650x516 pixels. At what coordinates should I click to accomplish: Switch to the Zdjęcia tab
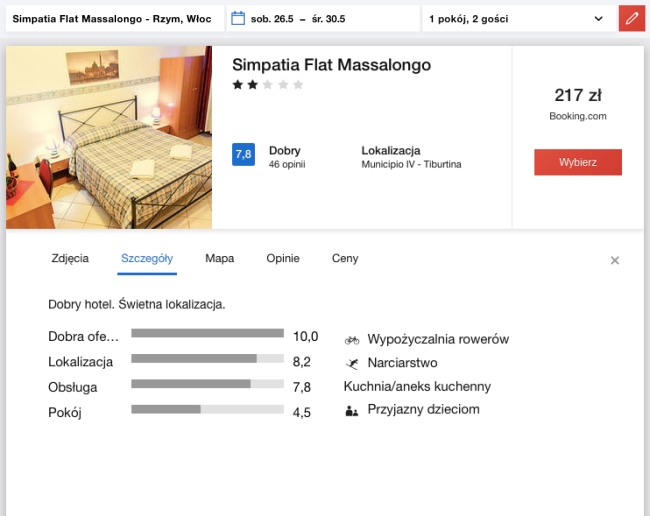point(70,259)
